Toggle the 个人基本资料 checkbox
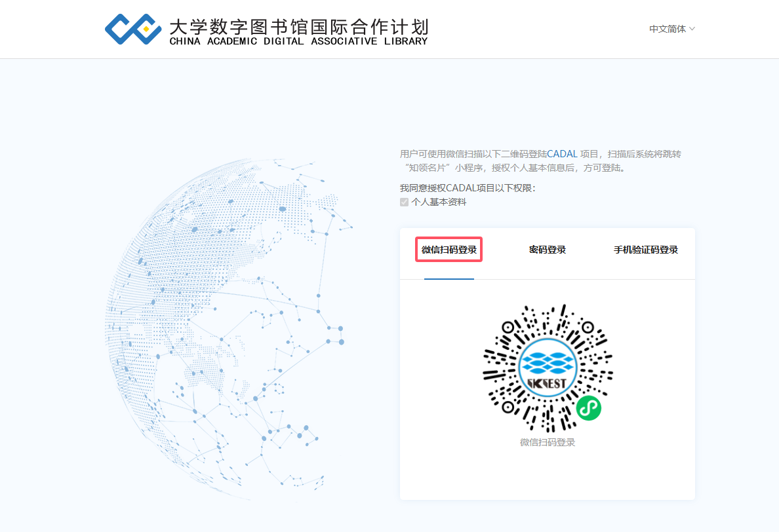This screenshot has height=532, width=779. click(x=404, y=202)
